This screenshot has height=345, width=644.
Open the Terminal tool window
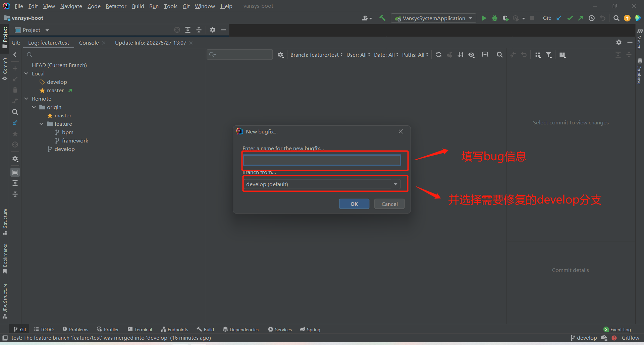tap(140, 330)
